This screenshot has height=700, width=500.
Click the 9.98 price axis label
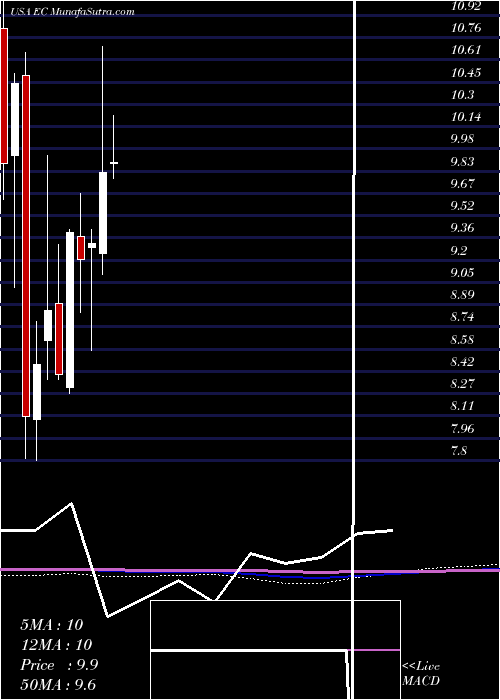462,139
